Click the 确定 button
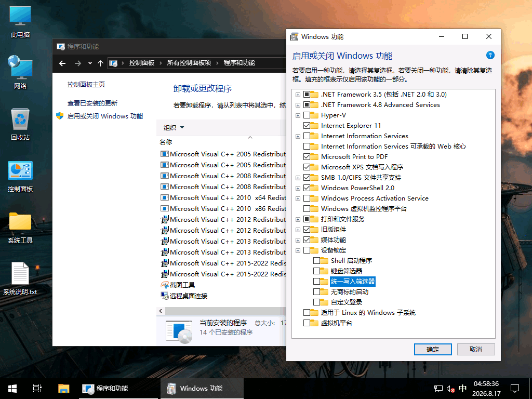 433,350
